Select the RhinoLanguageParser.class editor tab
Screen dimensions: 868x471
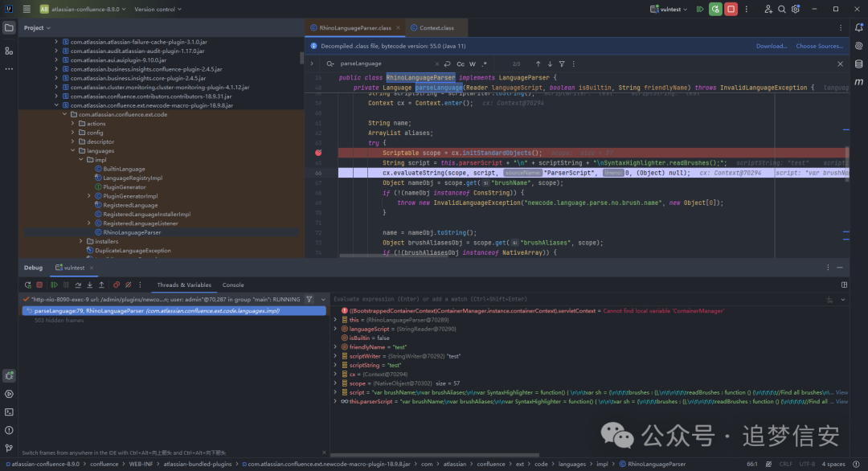pos(355,27)
